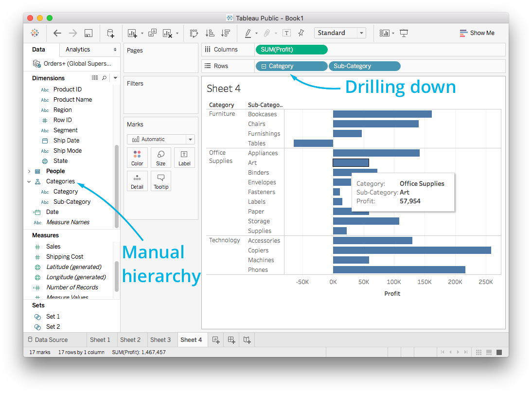Click the Pin (fix axes) icon

pyautogui.click(x=301, y=33)
